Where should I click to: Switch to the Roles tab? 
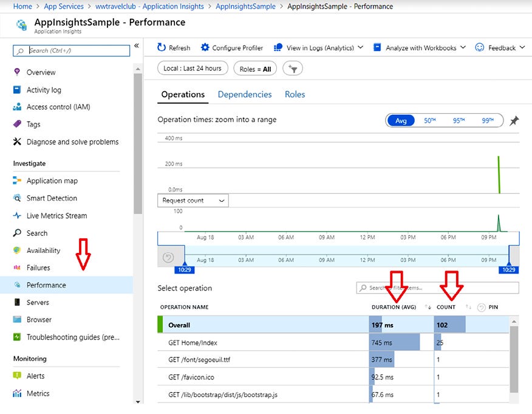point(295,94)
